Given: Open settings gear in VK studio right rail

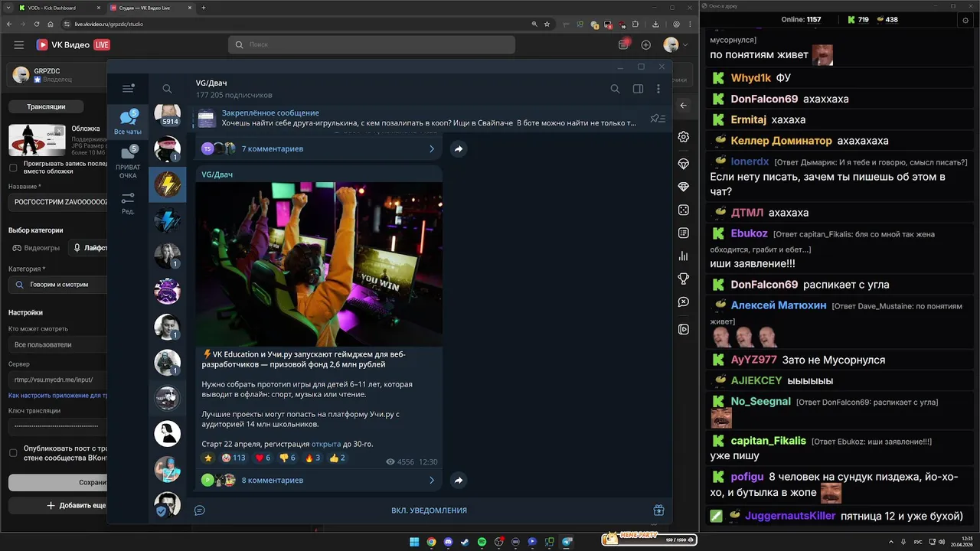Looking at the screenshot, I should coord(684,137).
